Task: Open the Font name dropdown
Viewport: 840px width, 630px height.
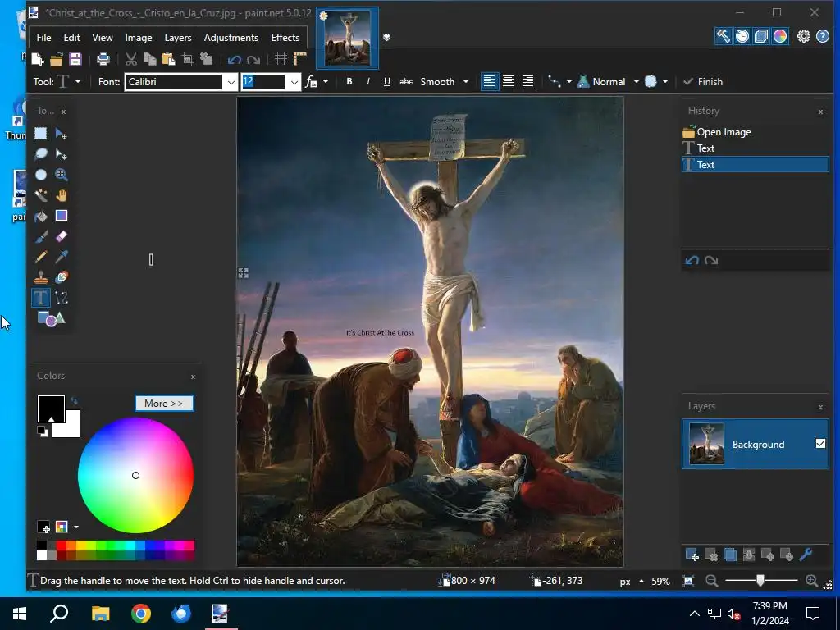Action: click(x=231, y=82)
